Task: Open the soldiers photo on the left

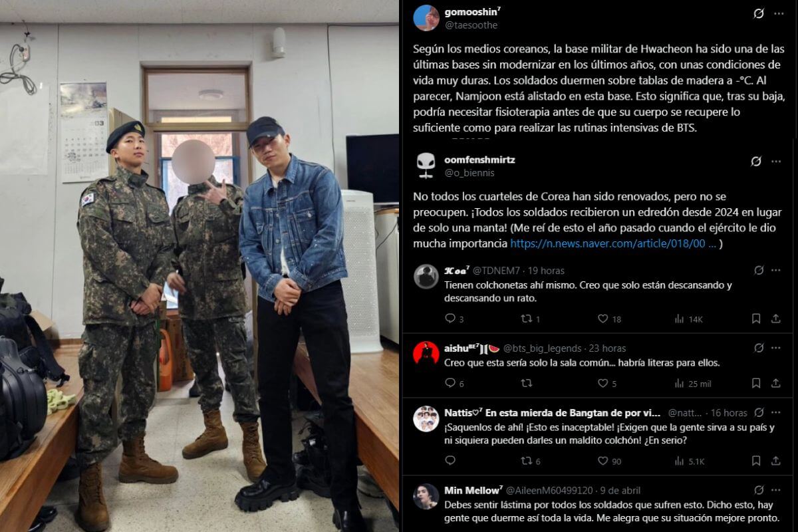Action: click(199, 266)
